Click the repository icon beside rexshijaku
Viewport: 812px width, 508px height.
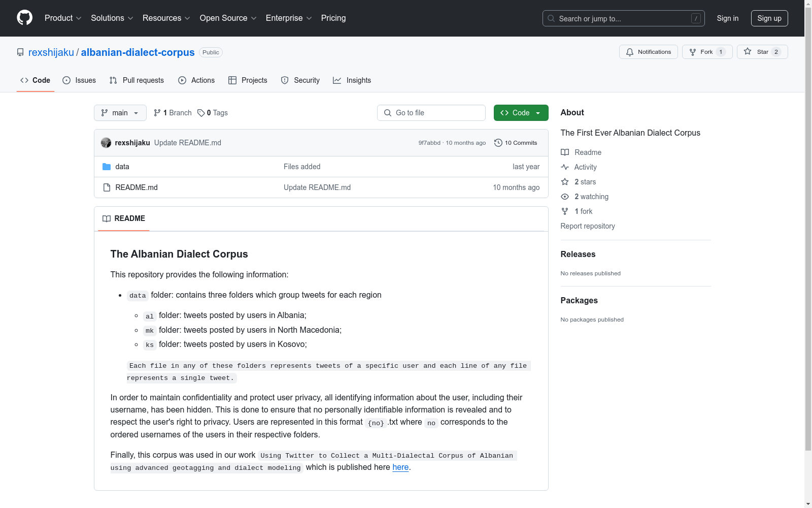pos(20,52)
